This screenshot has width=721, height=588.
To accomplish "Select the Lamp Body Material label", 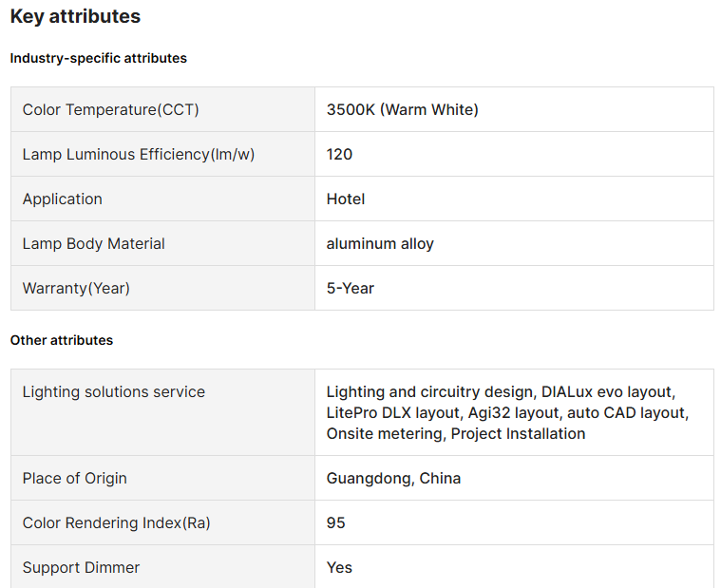I will click(x=94, y=244).
